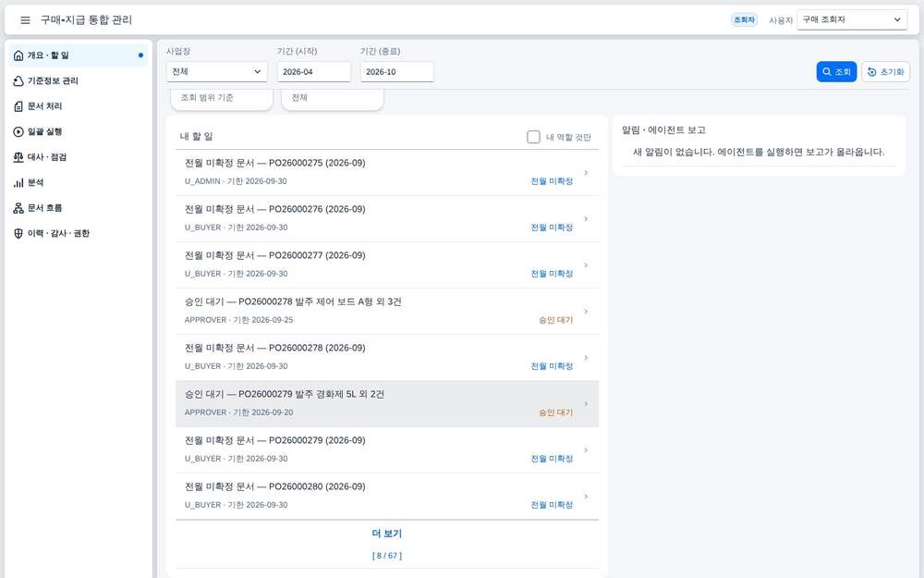
Task: Open chevron of PO26000277 전월 미확정 row
Action: 586,264
